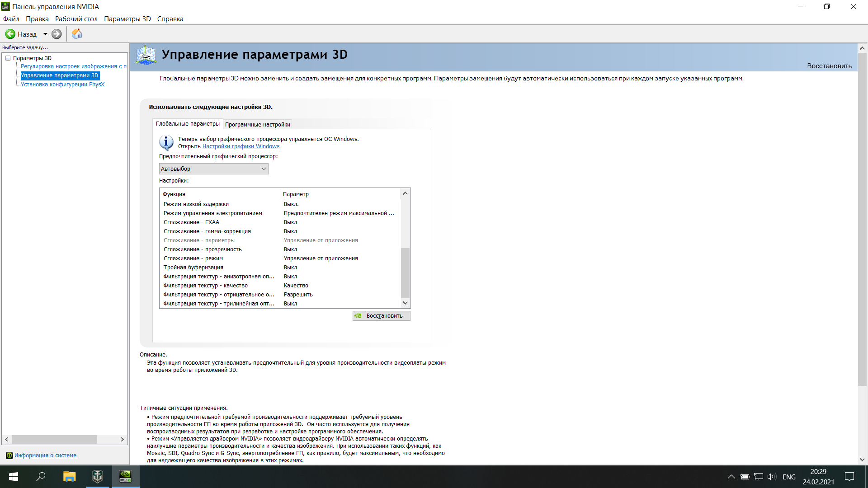The image size is (868, 488).
Task: Collapse the Параметры 3D tree node
Action: 8,58
